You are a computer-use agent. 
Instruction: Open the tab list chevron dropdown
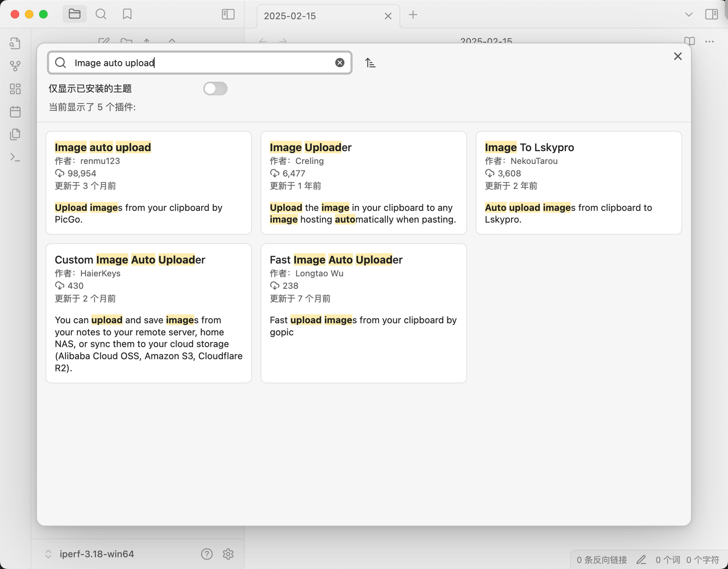pyautogui.click(x=689, y=15)
